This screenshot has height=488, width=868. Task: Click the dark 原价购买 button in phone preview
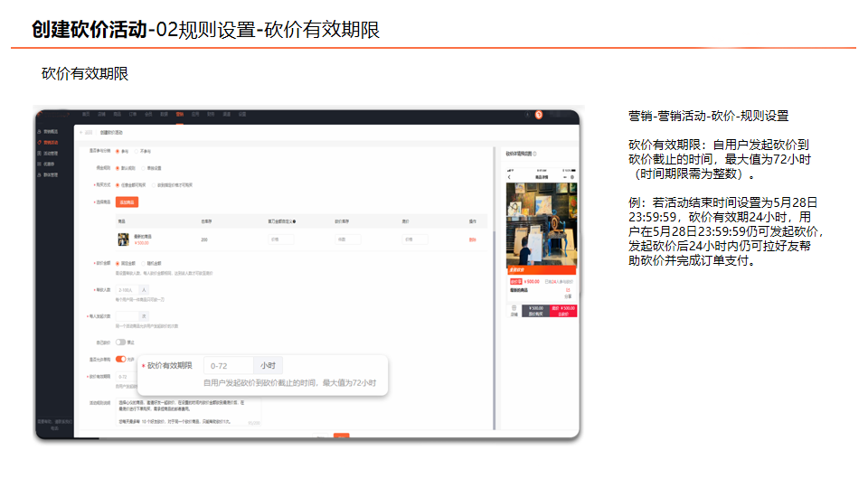tap(536, 311)
